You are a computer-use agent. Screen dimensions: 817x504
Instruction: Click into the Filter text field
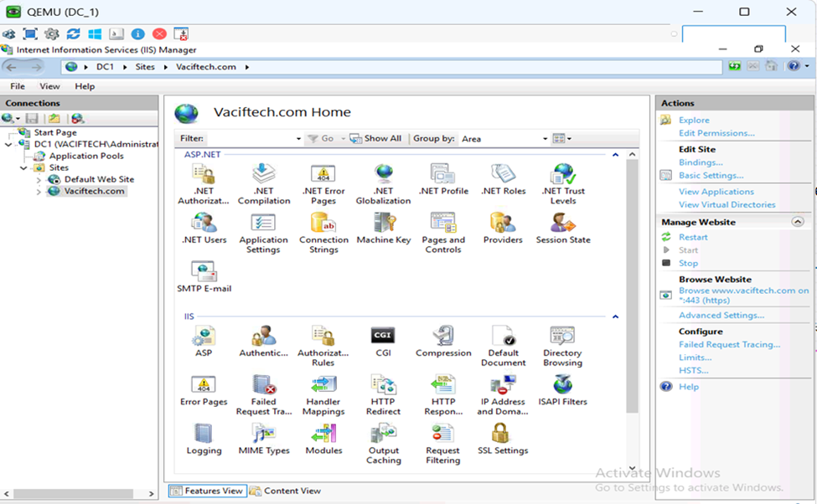pyautogui.click(x=251, y=139)
